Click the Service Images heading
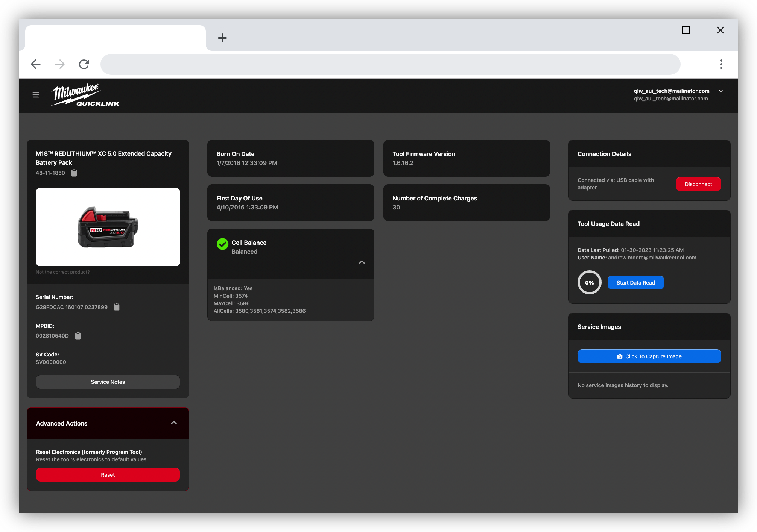The height and width of the screenshot is (532, 757). (x=599, y=327)
